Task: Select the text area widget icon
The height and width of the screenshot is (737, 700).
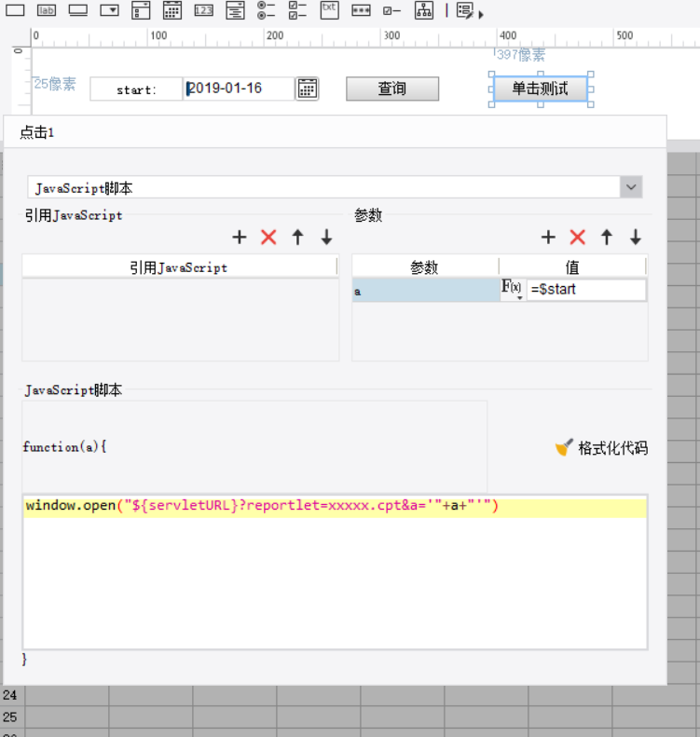Action: click(330, 10)
